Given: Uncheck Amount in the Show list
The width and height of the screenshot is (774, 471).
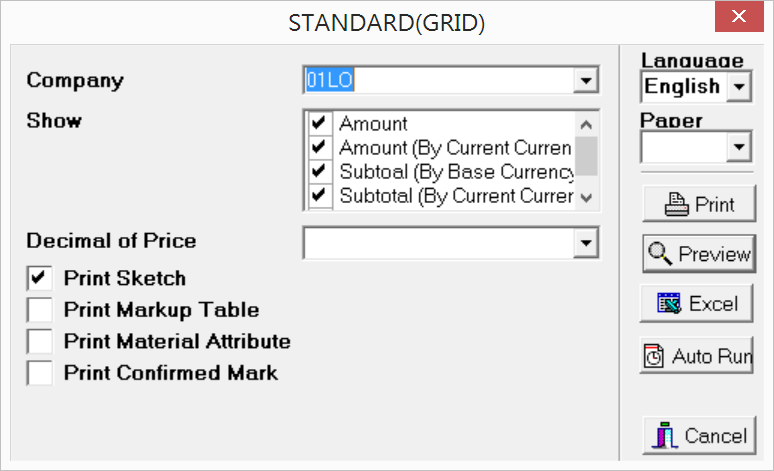Looking at the screenshot, I should pos(319,122).
